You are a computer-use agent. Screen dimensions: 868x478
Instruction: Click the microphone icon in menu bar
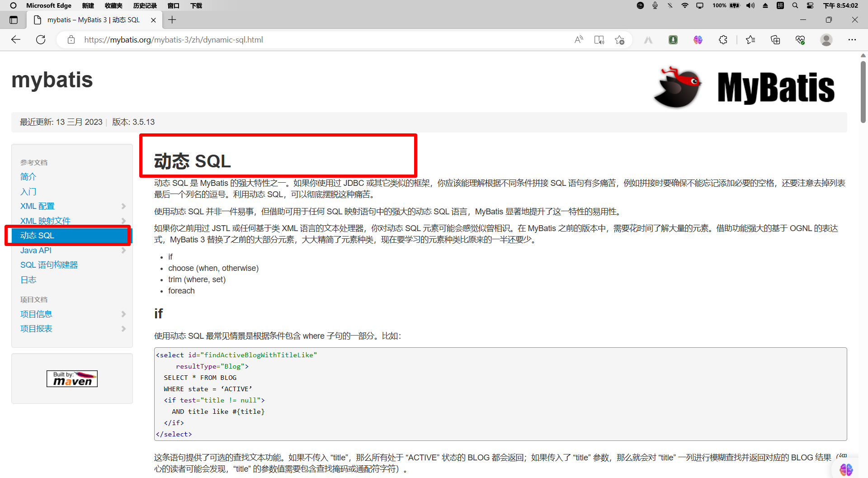pos(655,5)
